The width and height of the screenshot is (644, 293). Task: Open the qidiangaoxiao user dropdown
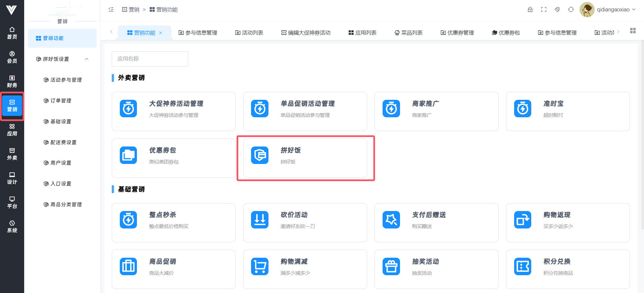[x=608, y=9]
